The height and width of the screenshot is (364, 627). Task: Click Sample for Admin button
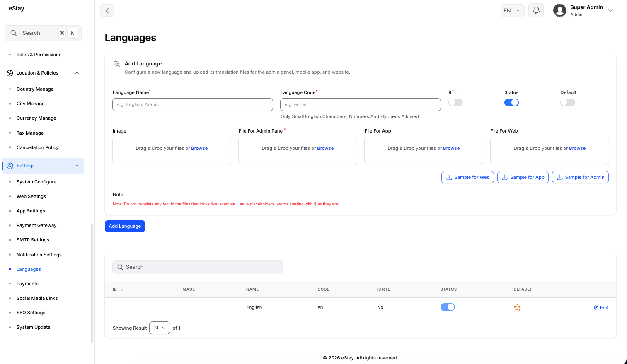(580, 177)
